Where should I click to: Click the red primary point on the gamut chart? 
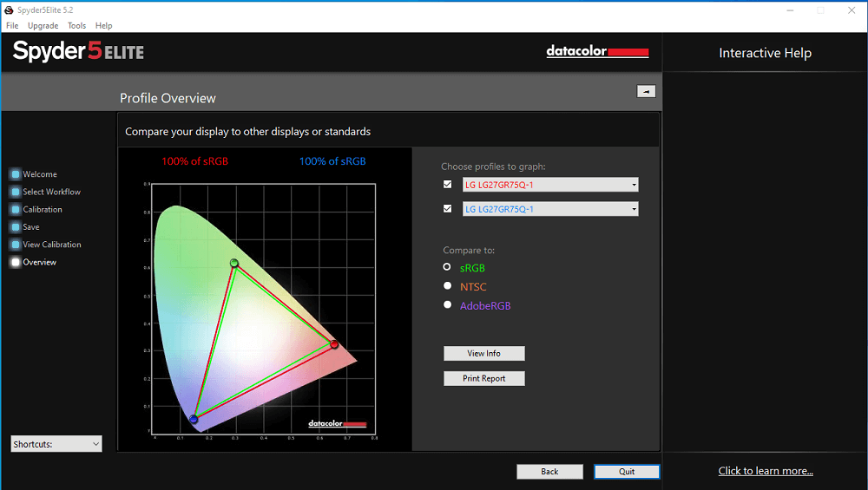[x=334, y=344]
